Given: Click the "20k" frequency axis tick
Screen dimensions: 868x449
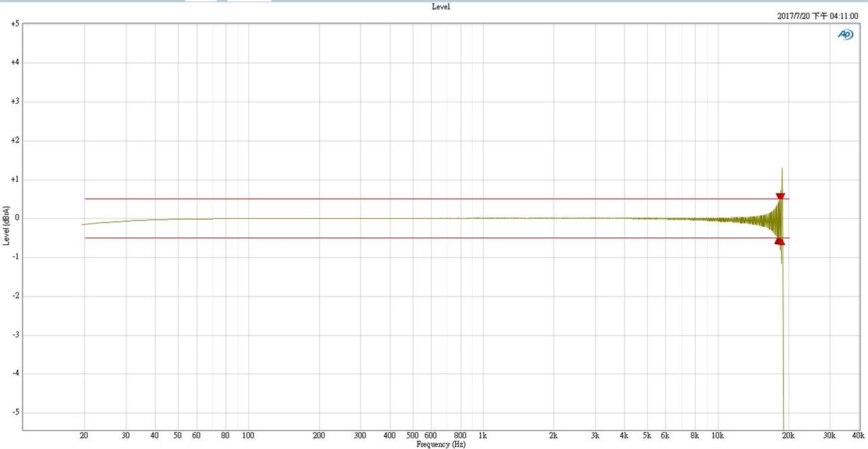Looking at the screenshot, I should click(788, 436).
